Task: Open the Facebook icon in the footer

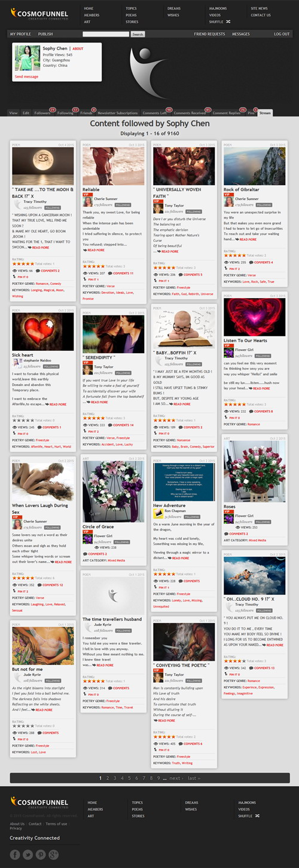Action: pos(16,854)
